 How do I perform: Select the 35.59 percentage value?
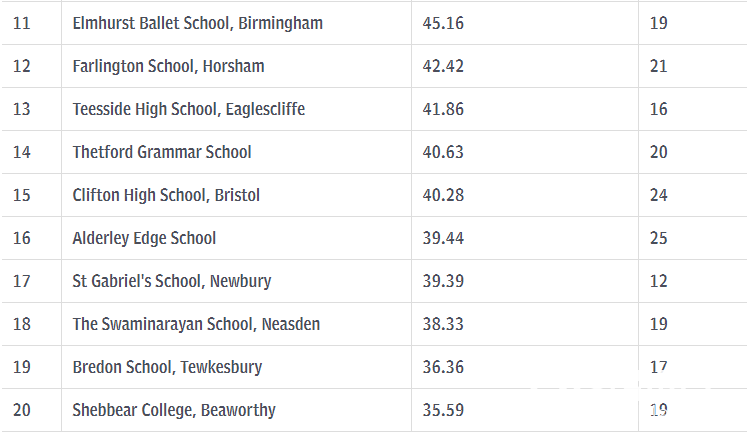[x=443, y=410]
